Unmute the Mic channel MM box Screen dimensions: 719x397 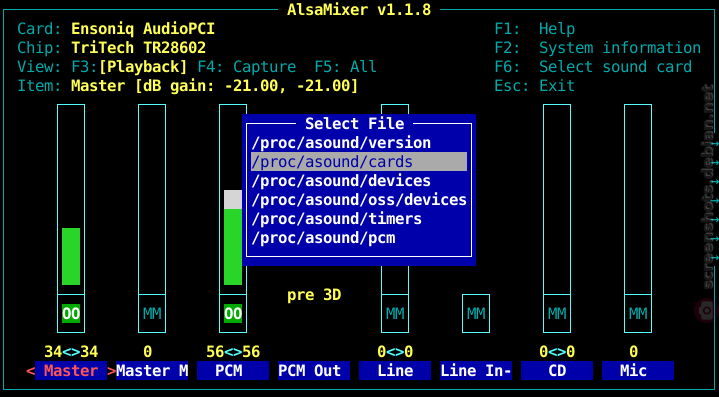pos(638,314)
